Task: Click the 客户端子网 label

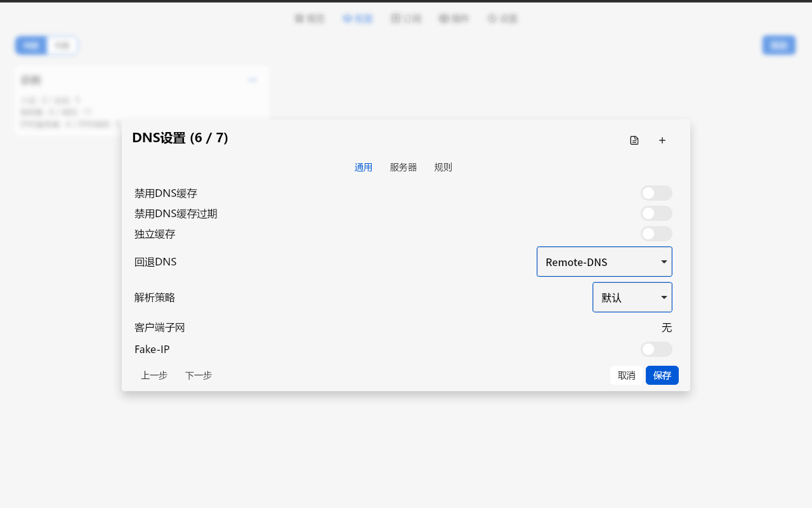Action: pyautogui.click(x=160, y=328)
